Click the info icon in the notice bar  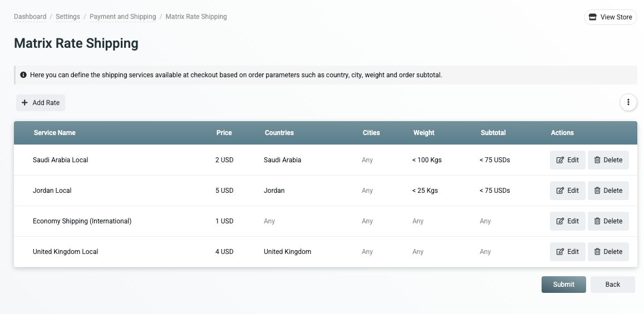pos(23,75)
